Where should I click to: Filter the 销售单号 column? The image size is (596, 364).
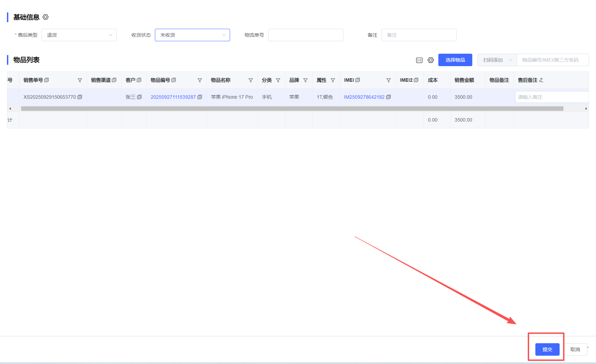(x=80, y=80)
